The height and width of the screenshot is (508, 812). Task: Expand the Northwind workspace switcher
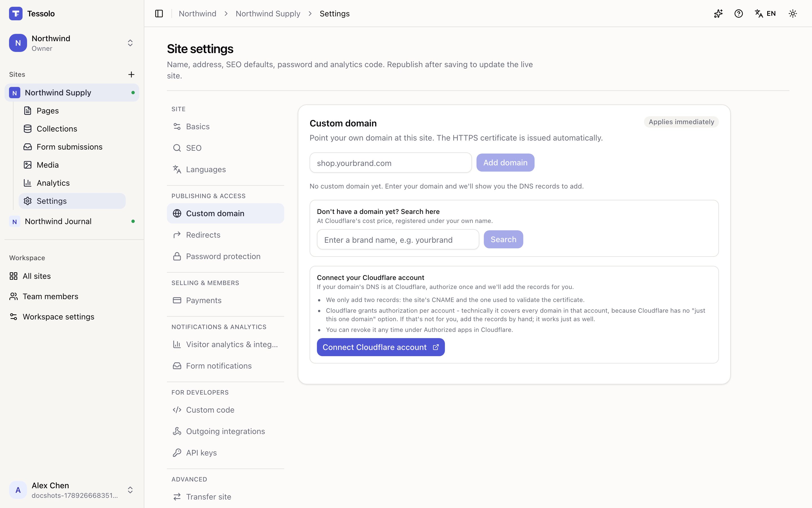[x=72, y=43]
